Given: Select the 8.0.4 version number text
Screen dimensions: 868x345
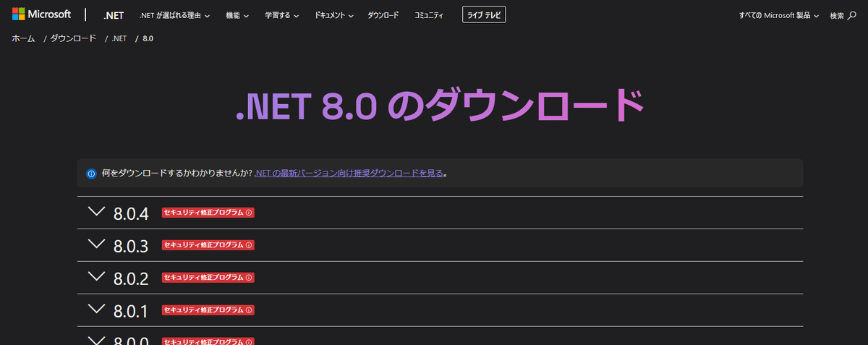Looking at the screenshot, I should [131, 214].
